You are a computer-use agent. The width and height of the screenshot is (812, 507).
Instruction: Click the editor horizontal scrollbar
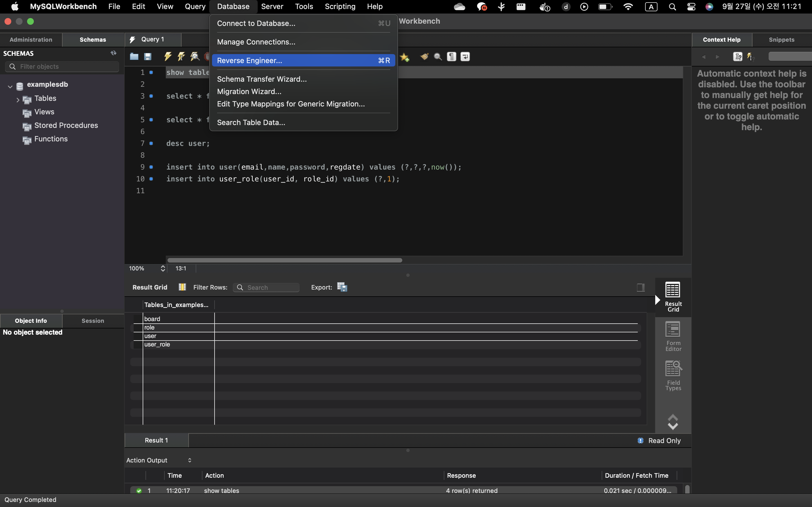tap(284, 260)
